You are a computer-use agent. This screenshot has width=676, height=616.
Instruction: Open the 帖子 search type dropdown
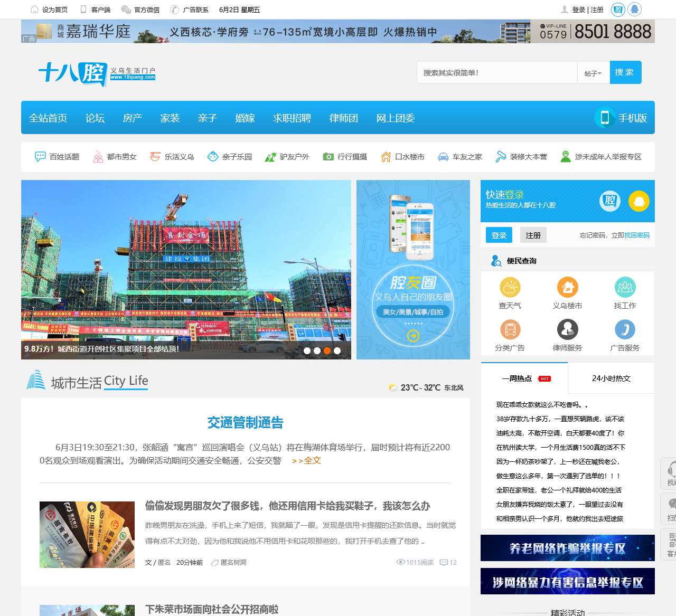tap(593, 73)
